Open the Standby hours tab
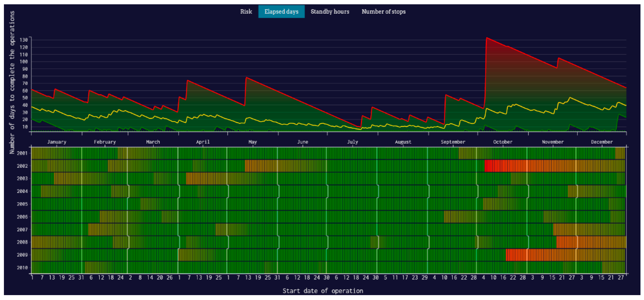The height and width of the screenshot is (300, 644). [x=330, y=12]
